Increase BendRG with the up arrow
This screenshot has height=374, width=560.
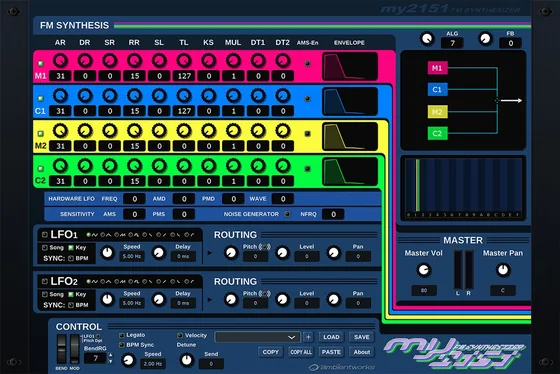tap(110, 355)
